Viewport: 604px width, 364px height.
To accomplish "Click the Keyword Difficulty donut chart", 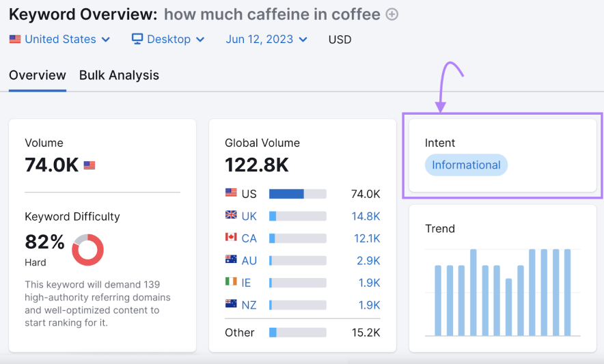I will 87,250.
